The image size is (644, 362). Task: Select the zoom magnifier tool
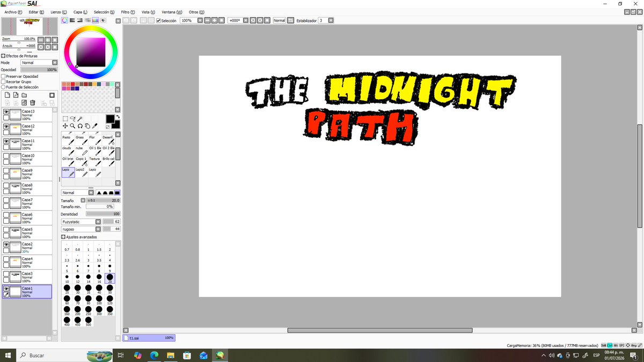[72, 126]
